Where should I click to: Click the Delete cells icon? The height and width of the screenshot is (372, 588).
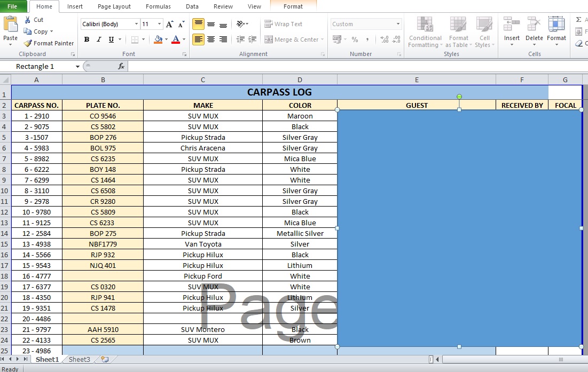(534, 24)
